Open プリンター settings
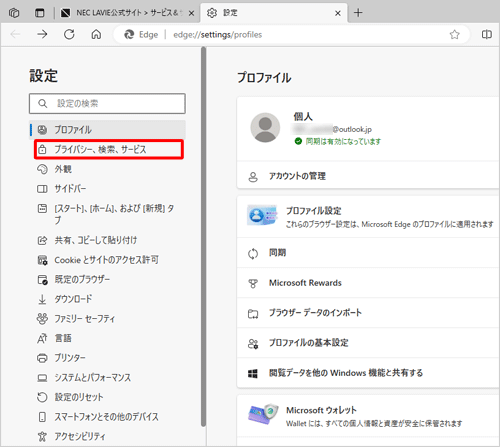The height and width of the screenshot is (447, 500). (107, 358)
